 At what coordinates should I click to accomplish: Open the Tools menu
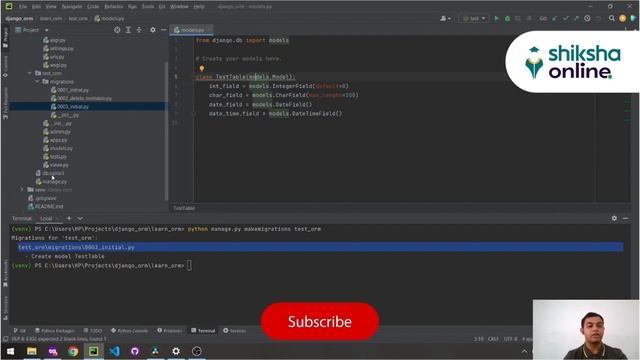(148, 7)
